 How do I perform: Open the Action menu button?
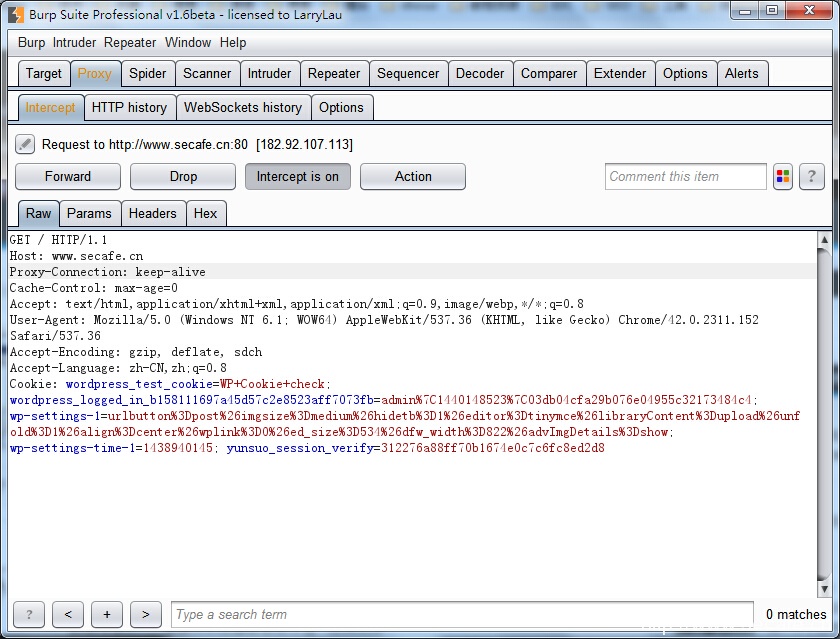click(x=412, y=176)
